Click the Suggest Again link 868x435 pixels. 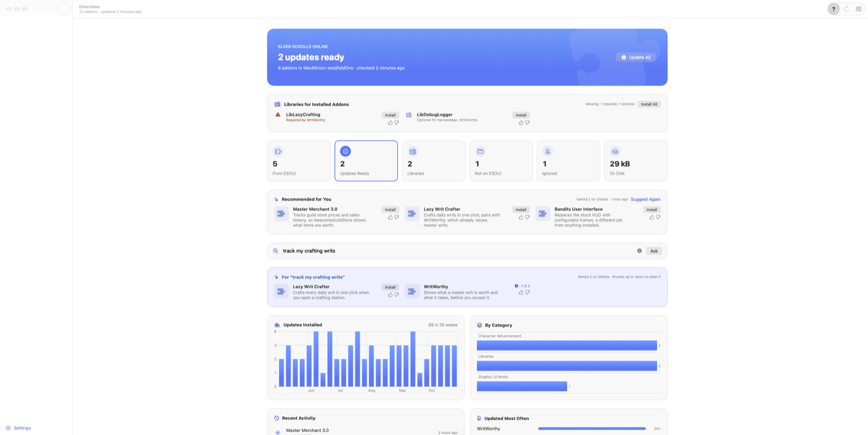(x=646, y=199)
